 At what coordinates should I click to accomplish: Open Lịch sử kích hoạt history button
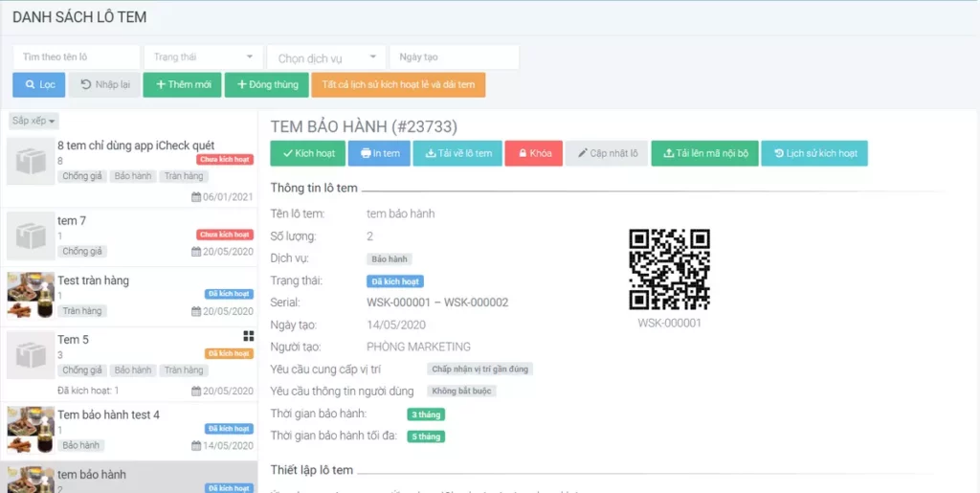pos(814,154)
